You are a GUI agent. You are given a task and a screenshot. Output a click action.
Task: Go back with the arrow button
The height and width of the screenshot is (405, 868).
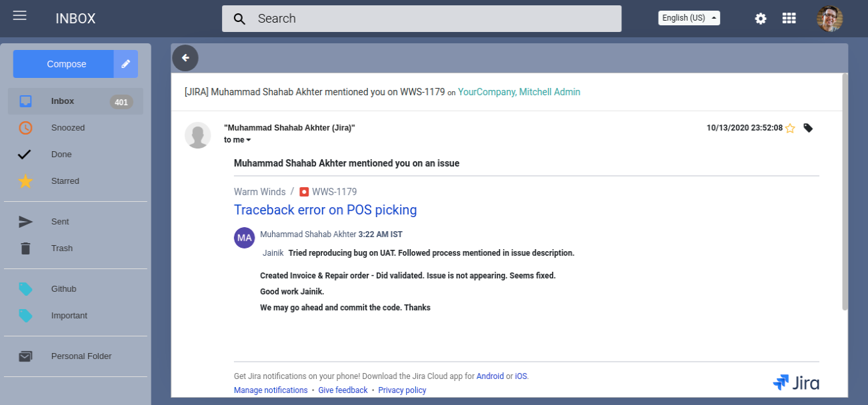tap(185, 58)
